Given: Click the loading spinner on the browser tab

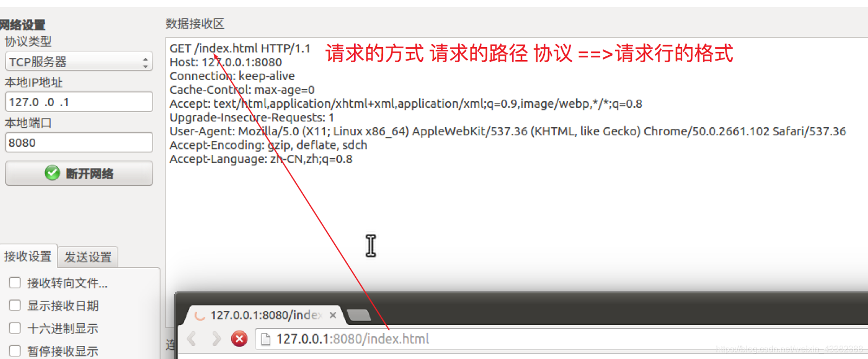Looking at the screenshot, I should [x=200, y=316].
